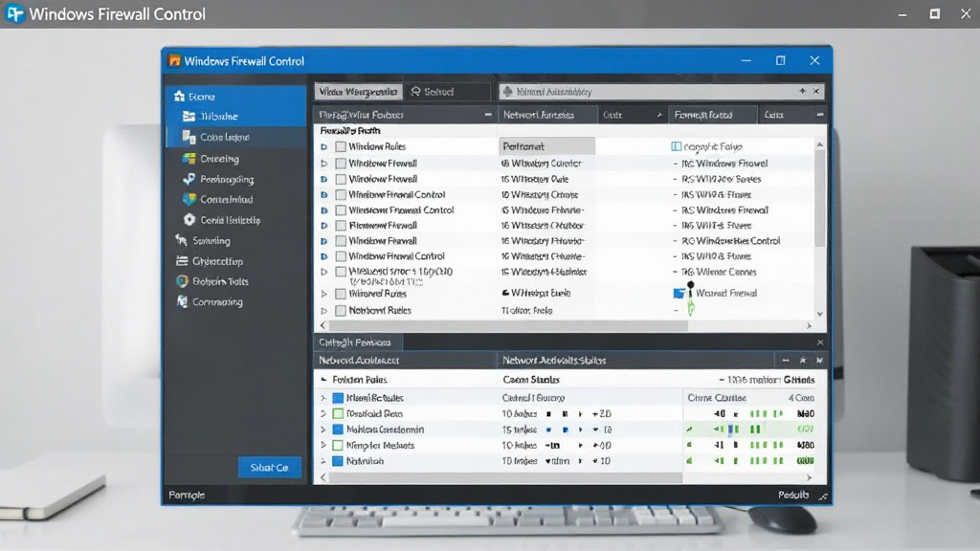
Task: Open the 'Conid Heliedip' gear icon
Action: (x=189, y=220)
